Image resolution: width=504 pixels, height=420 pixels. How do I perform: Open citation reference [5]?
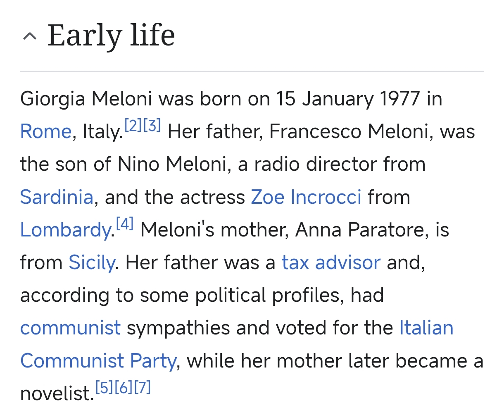[104, 387]
